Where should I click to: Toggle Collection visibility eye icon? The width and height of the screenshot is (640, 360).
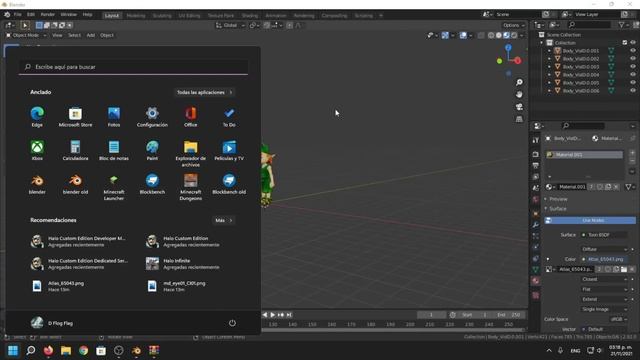633,42
